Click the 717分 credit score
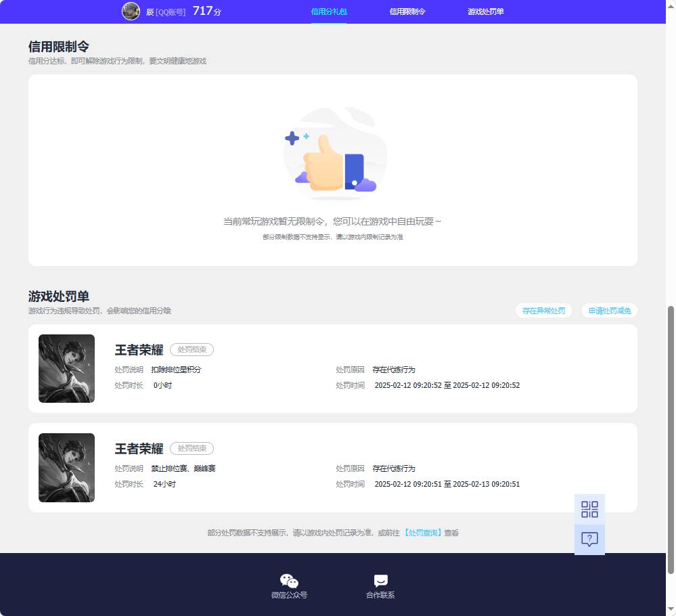Screen dimensions: 676x616 [x=207, y=12]
